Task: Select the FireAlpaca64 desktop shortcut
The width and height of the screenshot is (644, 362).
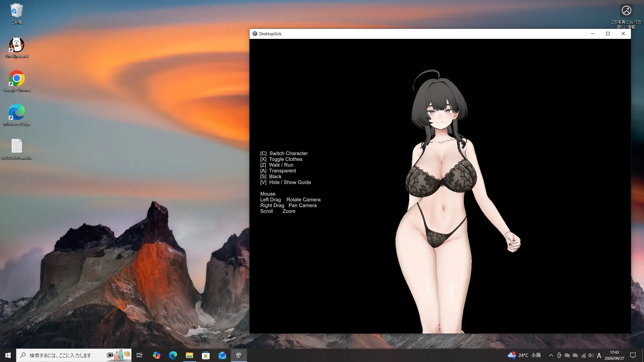Action: point(16,47)
